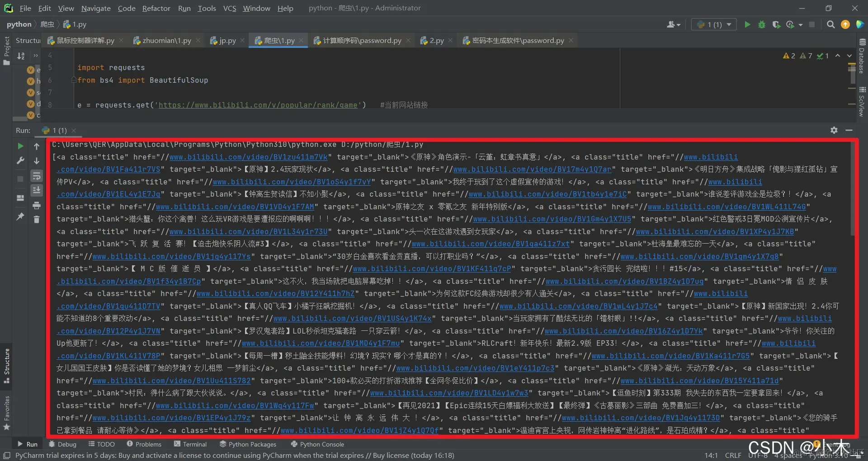Jump up the stack trace with up arrow
868x461 pixels.
click(37, 146)
